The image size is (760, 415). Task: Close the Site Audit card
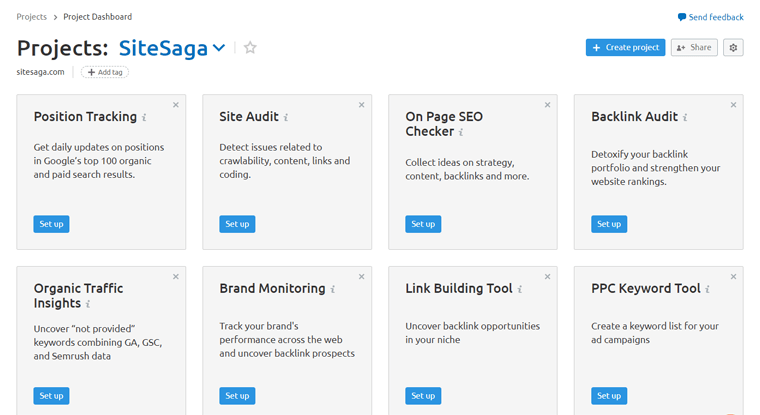362,105
